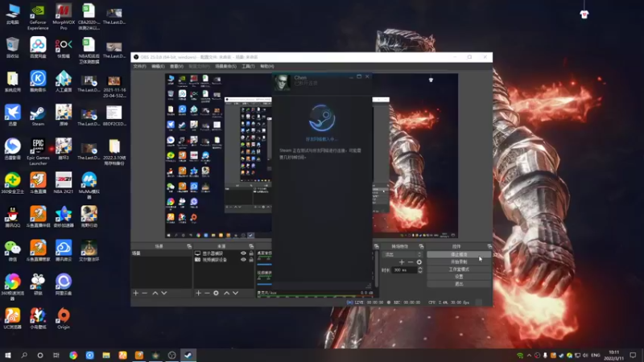
Task: Click Steam avatar thumbnail in login window
Action: [282, 82]
